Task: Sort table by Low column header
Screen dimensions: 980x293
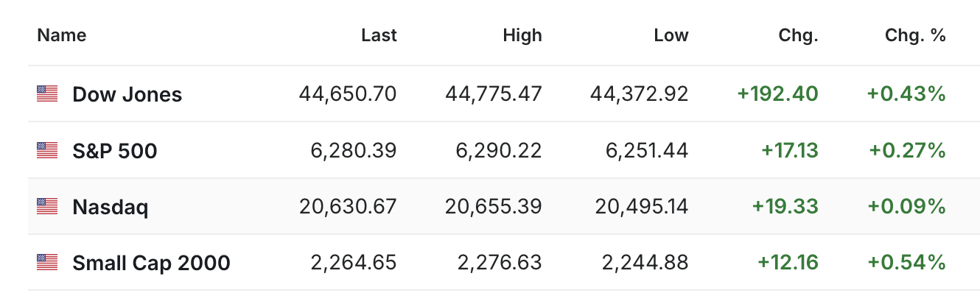Action: coord(671,35)
